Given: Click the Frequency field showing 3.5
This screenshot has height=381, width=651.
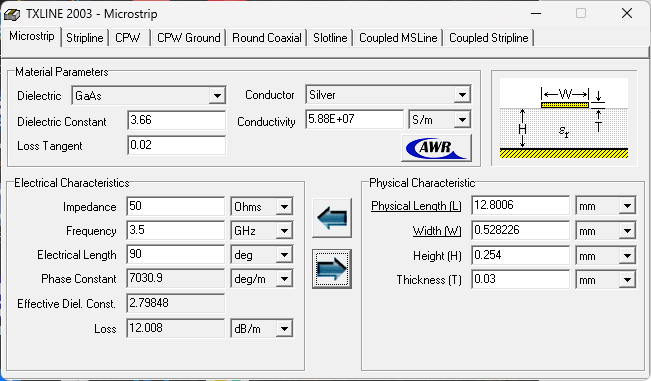Looking at the screenshot, I should click(175, 230).
